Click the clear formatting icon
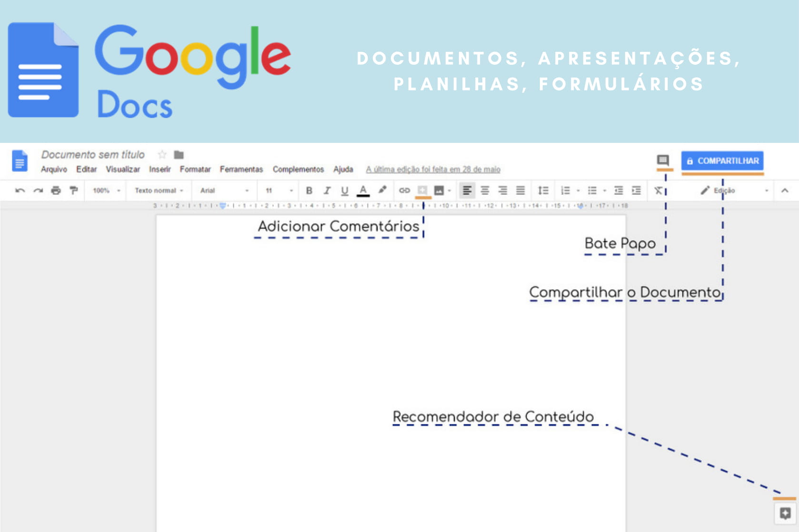The height and width of the screenshot is (532, 799). pos(658,191)
